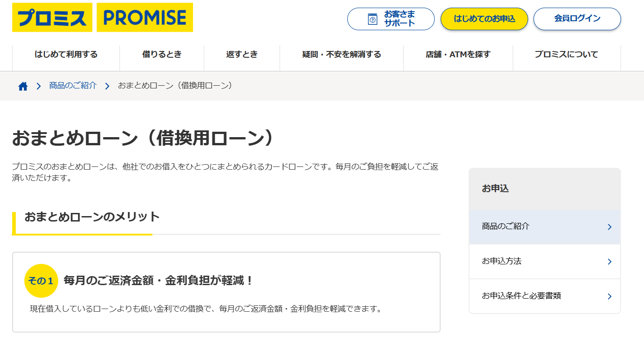Click the プロミス katakana logo

point(52,18)
